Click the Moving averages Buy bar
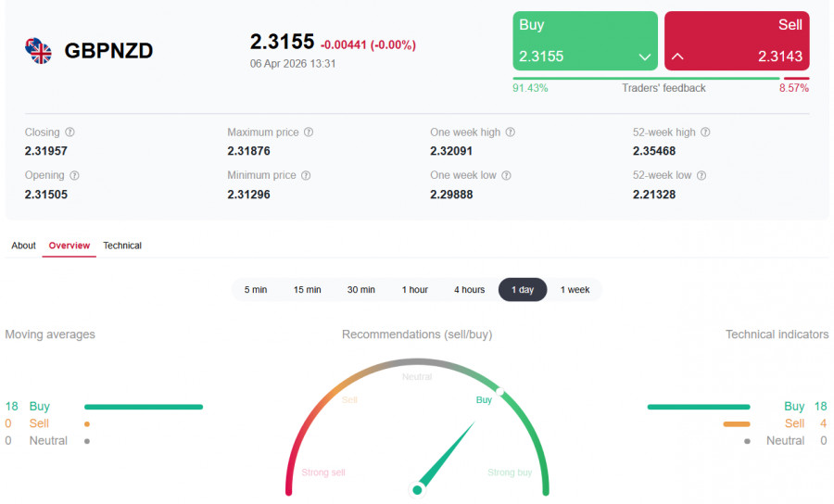The image size is (834, 504). 144,408
